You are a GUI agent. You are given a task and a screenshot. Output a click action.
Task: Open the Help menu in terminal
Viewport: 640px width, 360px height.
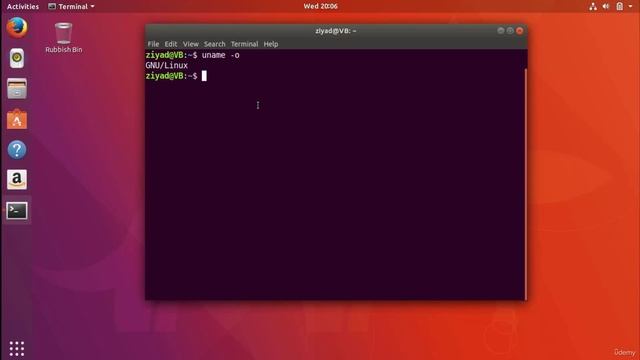[x=271, y=44]
